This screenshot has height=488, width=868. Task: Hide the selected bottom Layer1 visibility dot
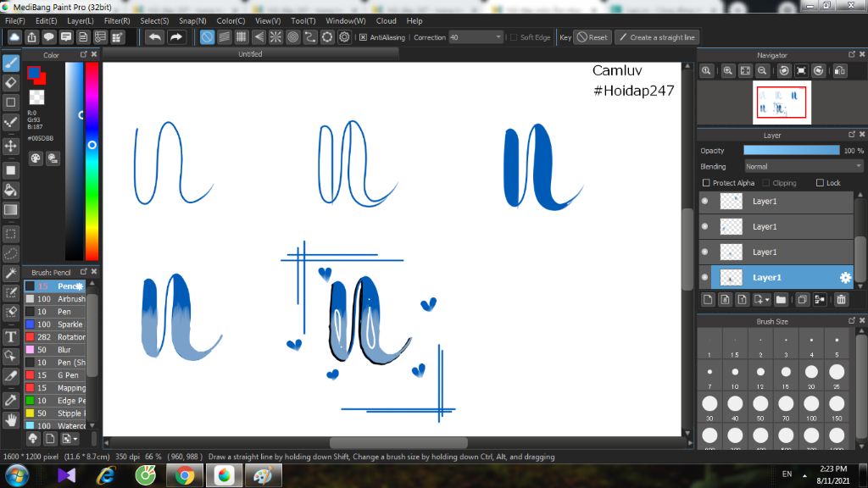point(704,277)
